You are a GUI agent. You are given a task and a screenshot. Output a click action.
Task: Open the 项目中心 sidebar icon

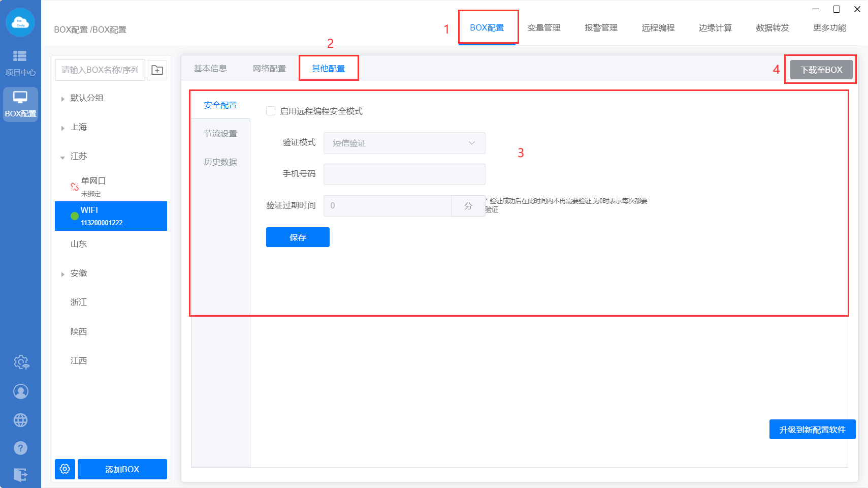20,62
